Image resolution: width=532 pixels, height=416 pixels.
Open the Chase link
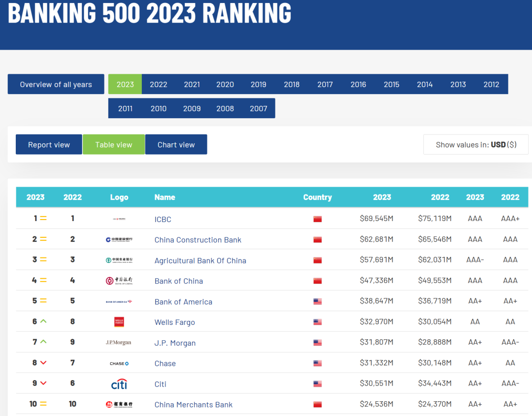[165, 363]
